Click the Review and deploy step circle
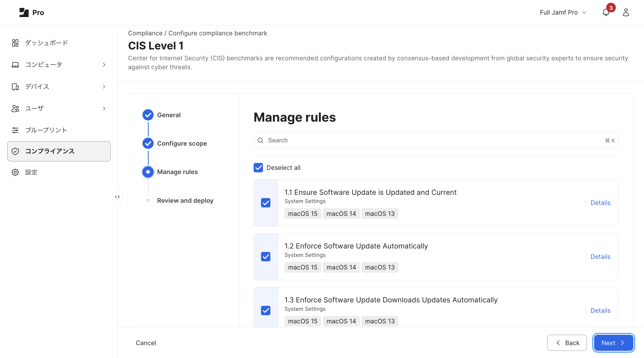Viewport: 644px width, 358px height. pyautogui.click(x=148, y=201)
